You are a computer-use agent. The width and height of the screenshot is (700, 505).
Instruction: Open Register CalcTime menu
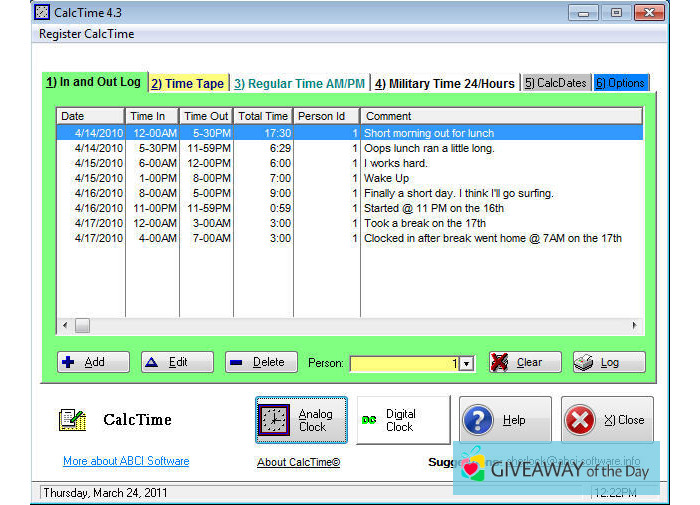tap(87, 33)
